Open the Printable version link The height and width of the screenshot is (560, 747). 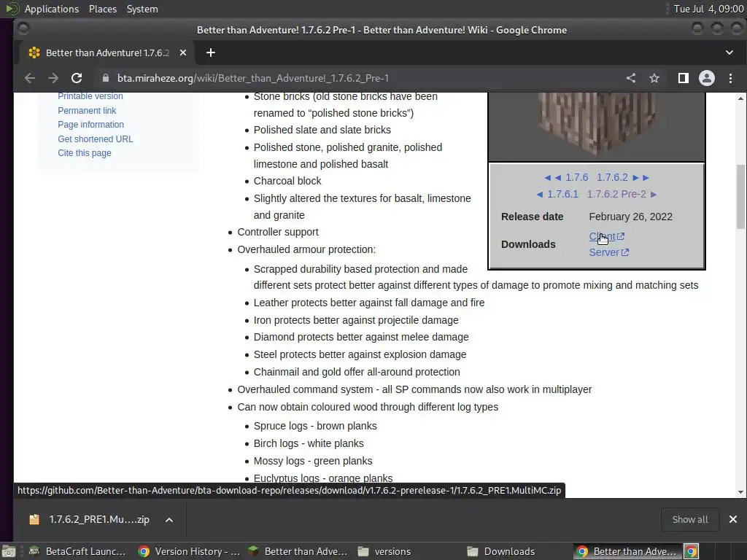(90, 96)
